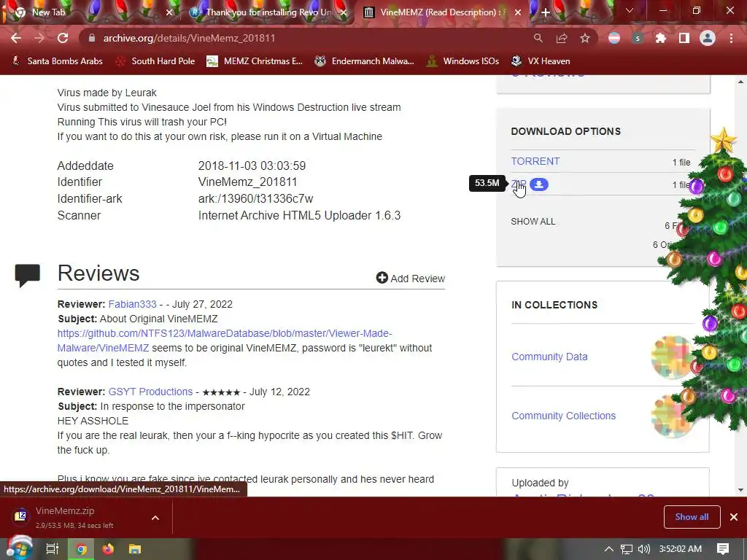Open a new browser tab with plus button
Screen dimensions: 747x560
tap(546, 12)
